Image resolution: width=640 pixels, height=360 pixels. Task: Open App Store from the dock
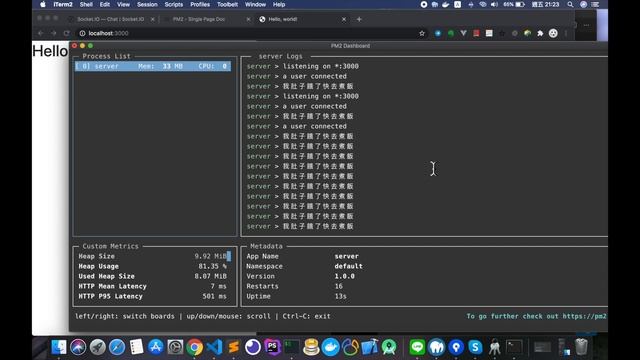click(x=156, y=347)
